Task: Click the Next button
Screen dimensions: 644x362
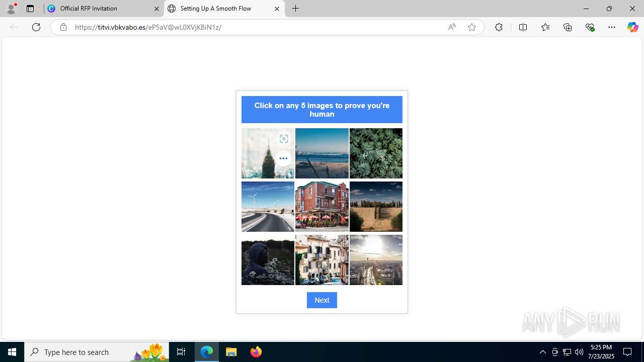Action: (x=322, y=300)
